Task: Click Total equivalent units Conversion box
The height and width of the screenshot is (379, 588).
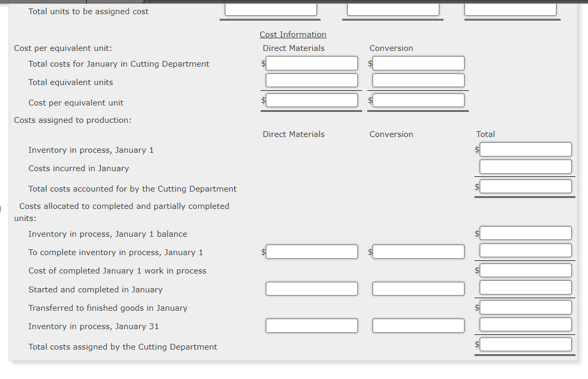Action: [418, 80]
